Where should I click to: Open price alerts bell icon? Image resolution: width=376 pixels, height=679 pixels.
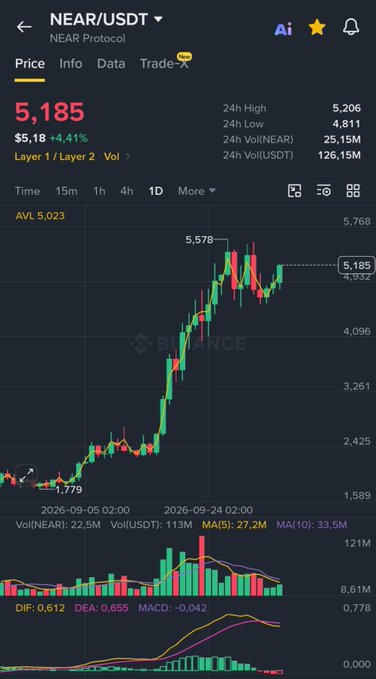tap(351, 28)
